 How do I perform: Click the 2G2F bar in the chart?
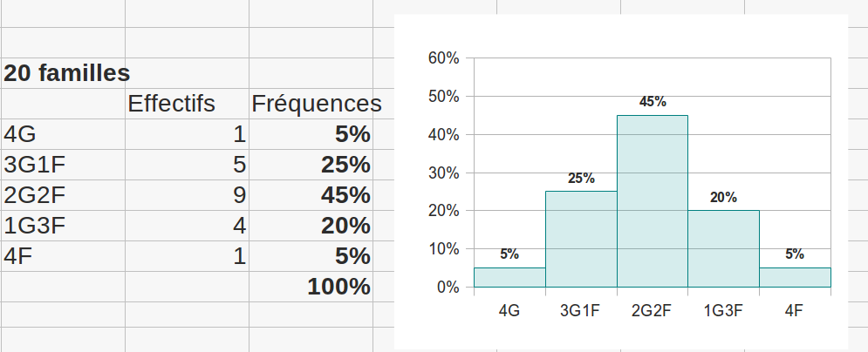coord(653,201)
